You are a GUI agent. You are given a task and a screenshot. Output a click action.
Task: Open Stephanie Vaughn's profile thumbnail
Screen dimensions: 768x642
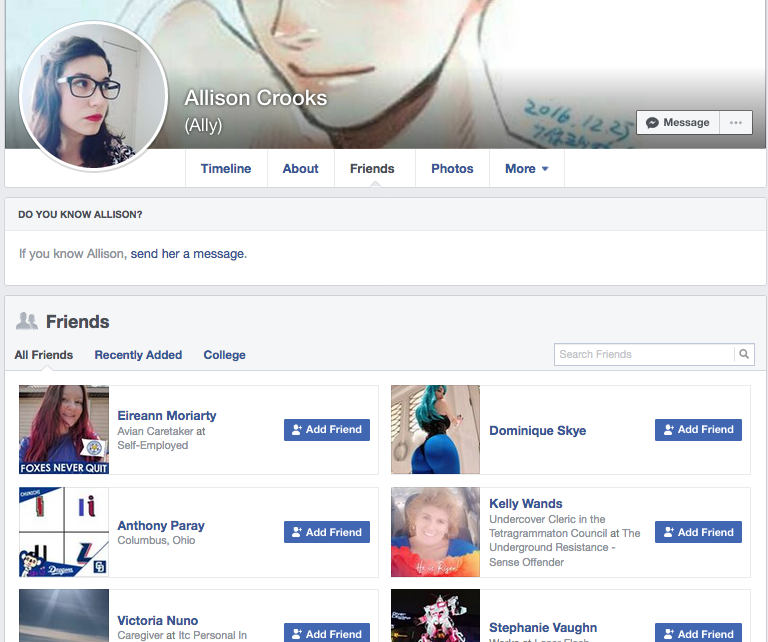435,616
